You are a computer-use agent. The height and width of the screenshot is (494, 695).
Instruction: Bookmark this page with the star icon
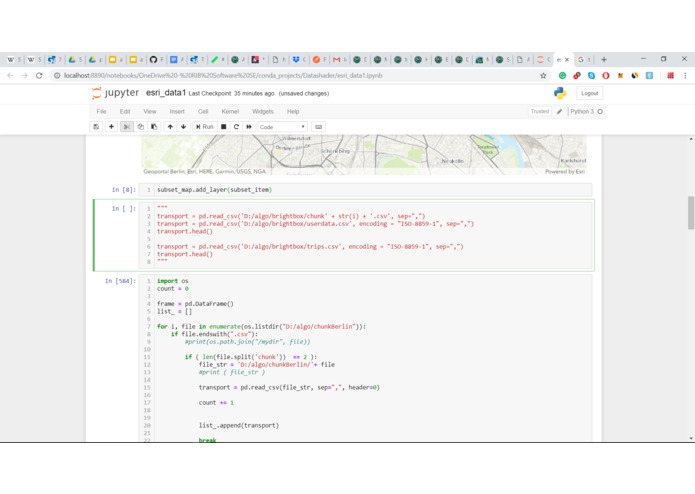click(543, 76)
